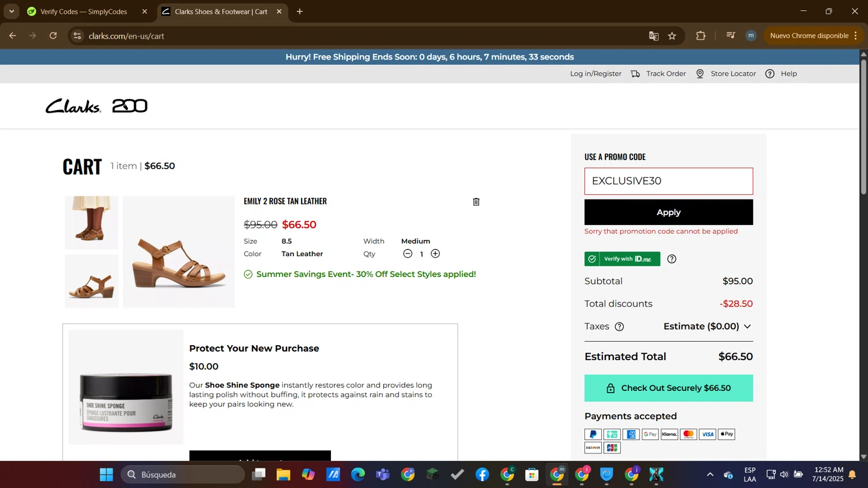Click the Subtotal $95.00 amount

pos(737,281)
